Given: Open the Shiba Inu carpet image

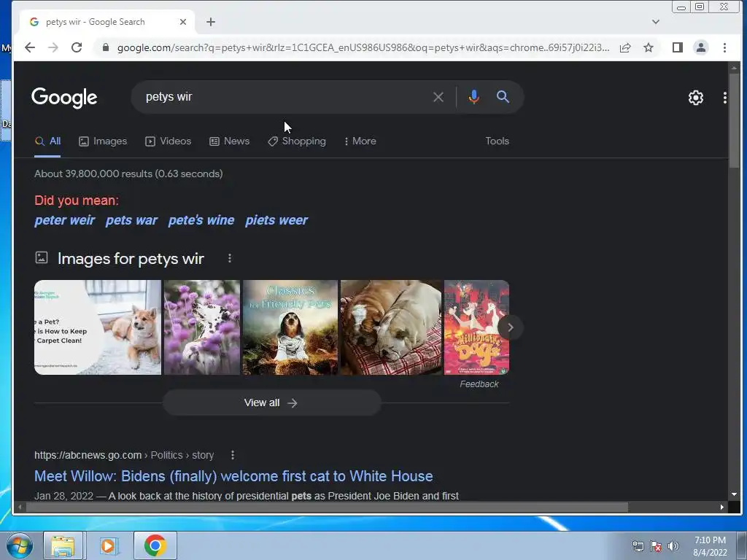Looking at the screenshot, I should coord(98,327).
